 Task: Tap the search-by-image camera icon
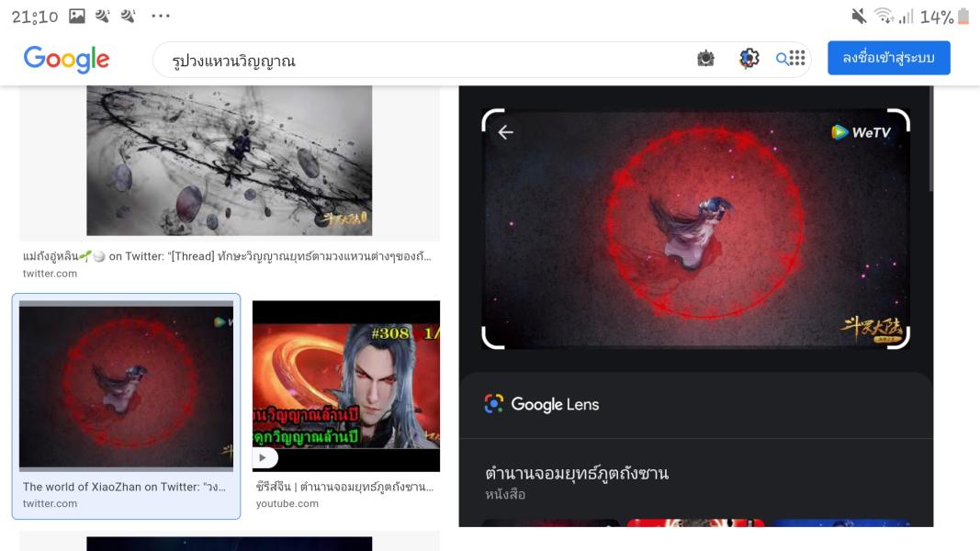click(x=705, y=59)
